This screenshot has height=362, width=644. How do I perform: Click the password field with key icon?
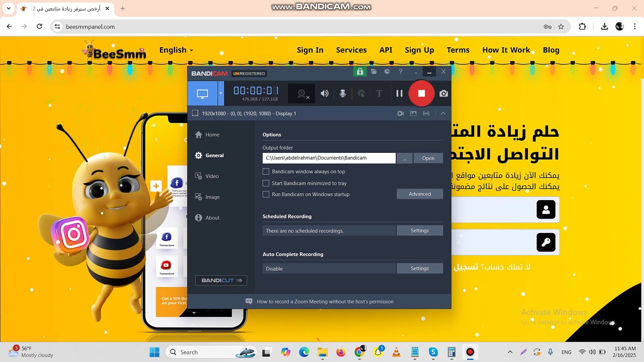506,242
